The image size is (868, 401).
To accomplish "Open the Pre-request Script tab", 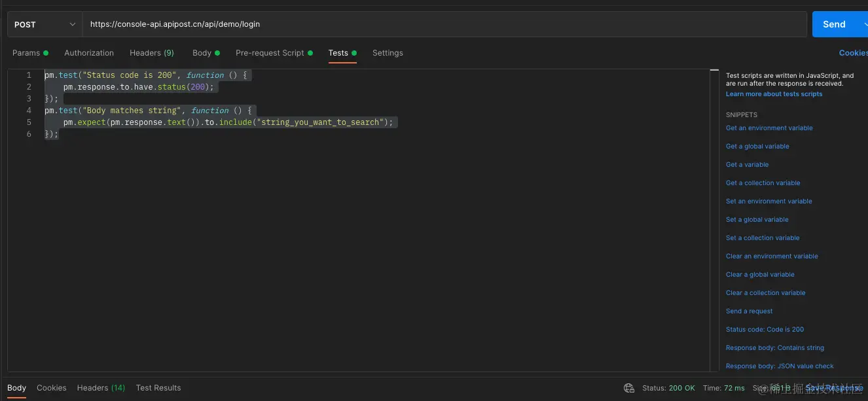I will pos(274,53).
